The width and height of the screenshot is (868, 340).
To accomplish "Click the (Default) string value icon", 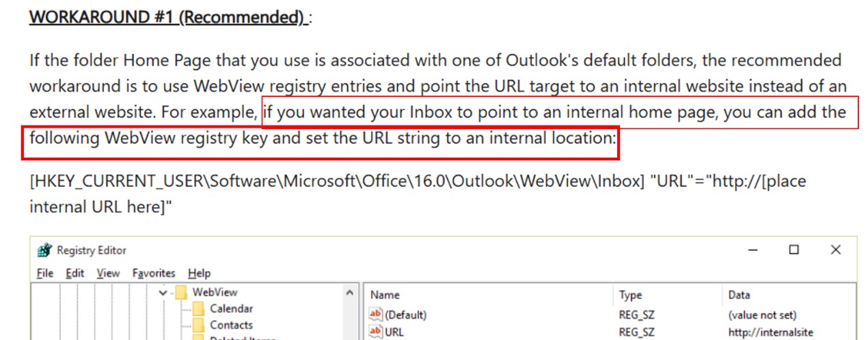I will coord(376,315).
